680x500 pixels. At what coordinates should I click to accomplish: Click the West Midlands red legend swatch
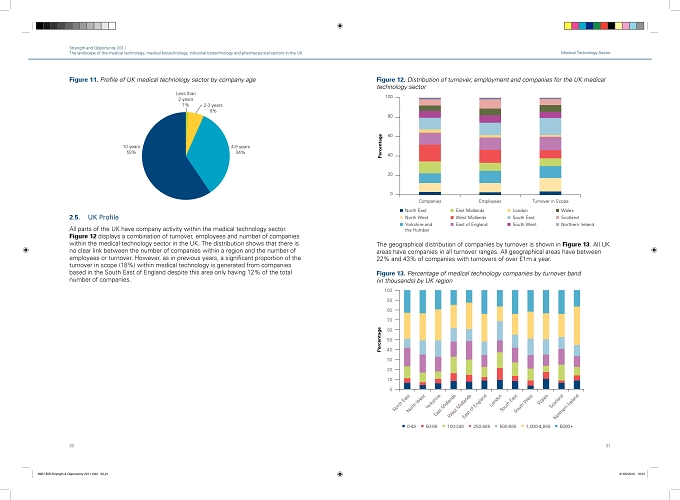coord(452,218)
